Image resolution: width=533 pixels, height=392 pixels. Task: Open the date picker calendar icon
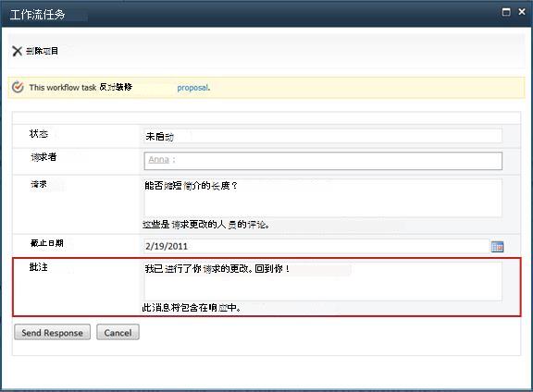(497, 247)
